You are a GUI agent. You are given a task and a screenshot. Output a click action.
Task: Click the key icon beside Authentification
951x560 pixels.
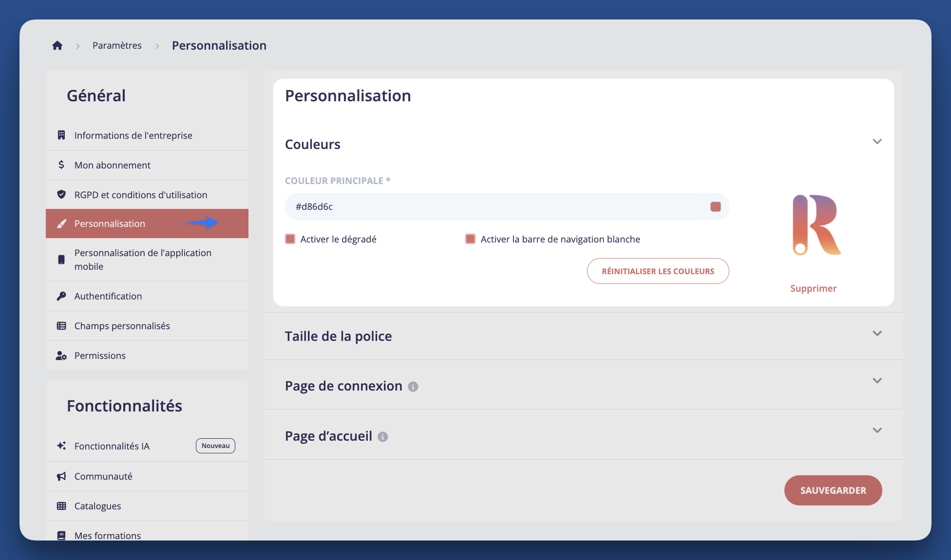pyautogui.click(x=61, y=296)
